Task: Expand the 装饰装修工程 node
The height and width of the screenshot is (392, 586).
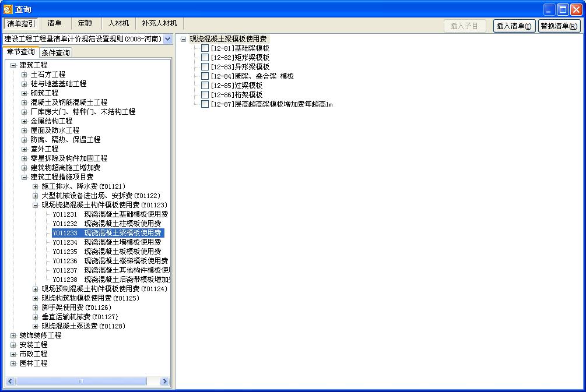Action: coord(13,336)
